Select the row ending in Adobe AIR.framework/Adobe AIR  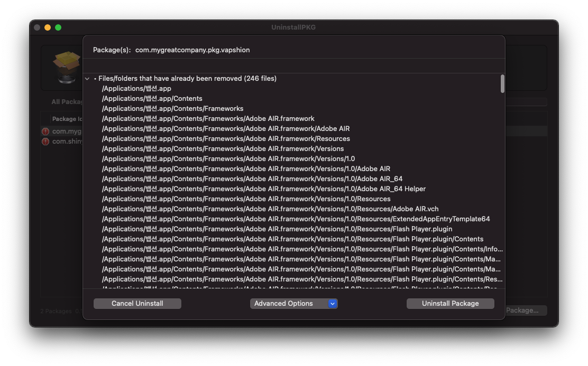pyautogui.click(x=293, y=129)
